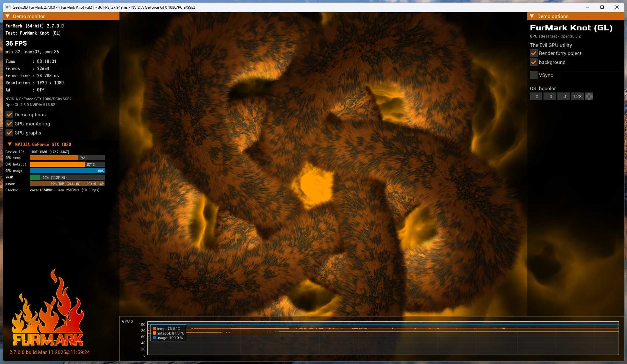Minimize the FurMark window
The height and width of the screenshot is (364, 627).
(x=588, y=7)
